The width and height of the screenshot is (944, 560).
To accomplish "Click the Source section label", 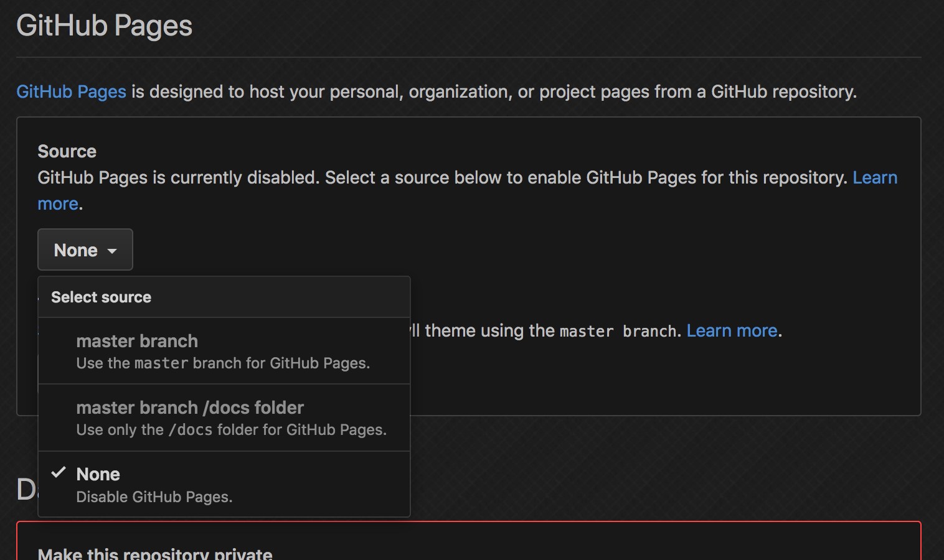I will coord(67,151).
